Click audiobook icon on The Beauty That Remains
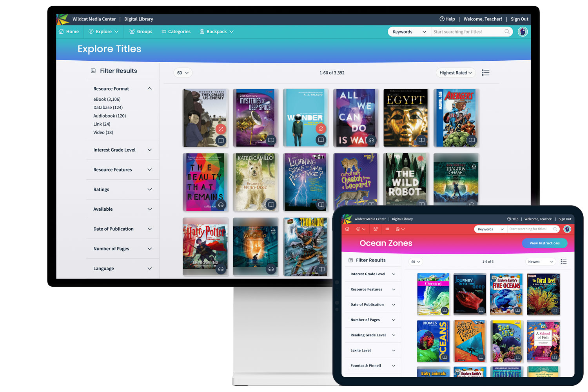 tap(221, 205)
